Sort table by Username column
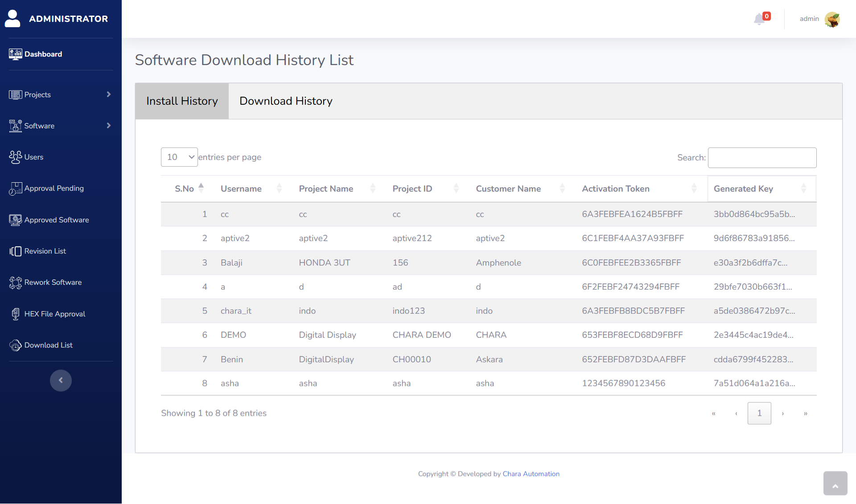The image size is (856, 504). (x=241, y=189)
